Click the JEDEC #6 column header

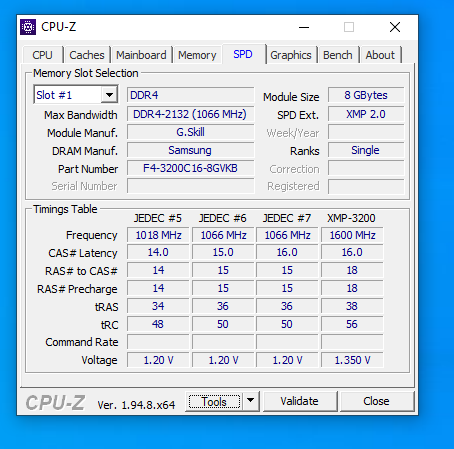tap(223, 218)
